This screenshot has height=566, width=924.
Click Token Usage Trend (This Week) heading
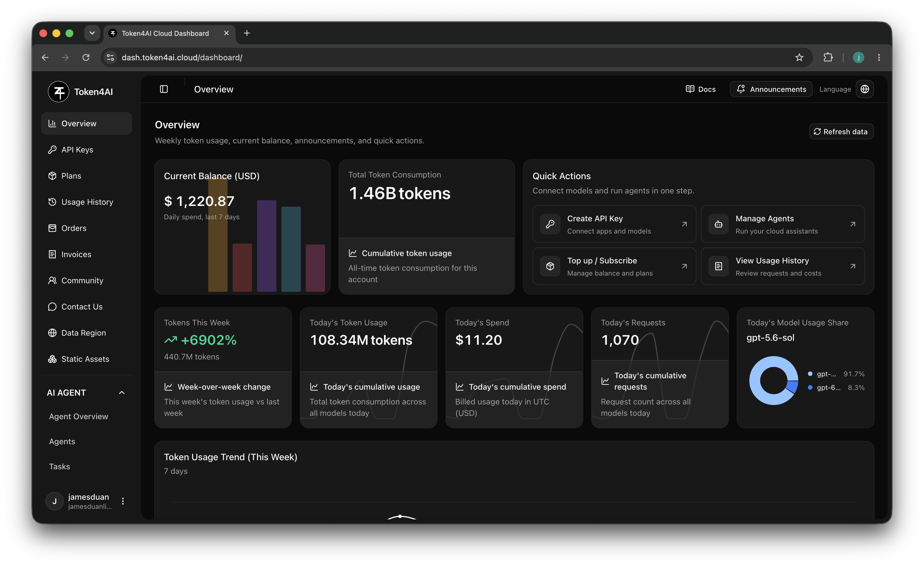pyautogui.click(x=230, y=457)
